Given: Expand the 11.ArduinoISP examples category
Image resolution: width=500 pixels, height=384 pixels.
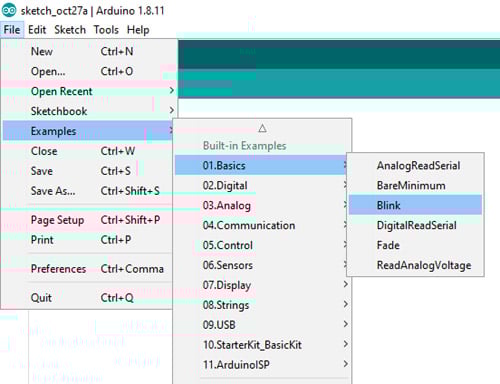Looking at the screenshot, I should point(262,365).
